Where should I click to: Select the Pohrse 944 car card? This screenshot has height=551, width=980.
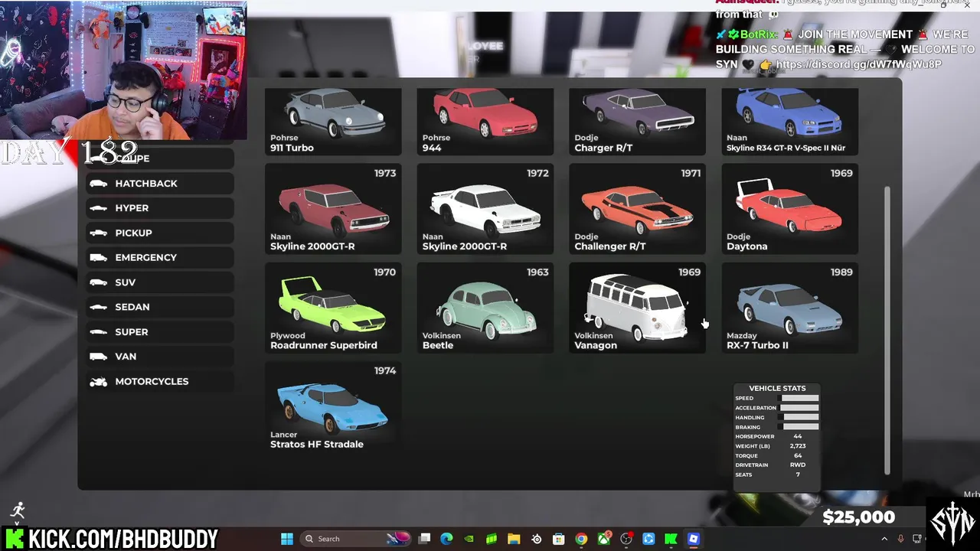[x=485, y=122]
